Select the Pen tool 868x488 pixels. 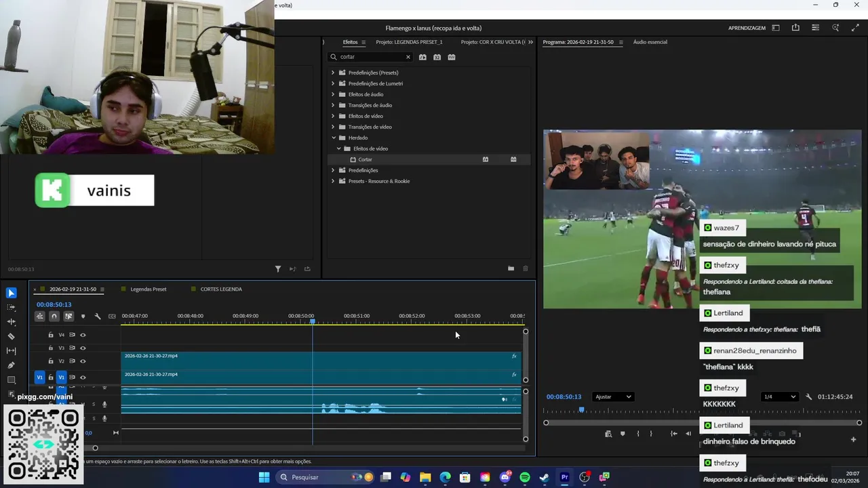[11, 365]
